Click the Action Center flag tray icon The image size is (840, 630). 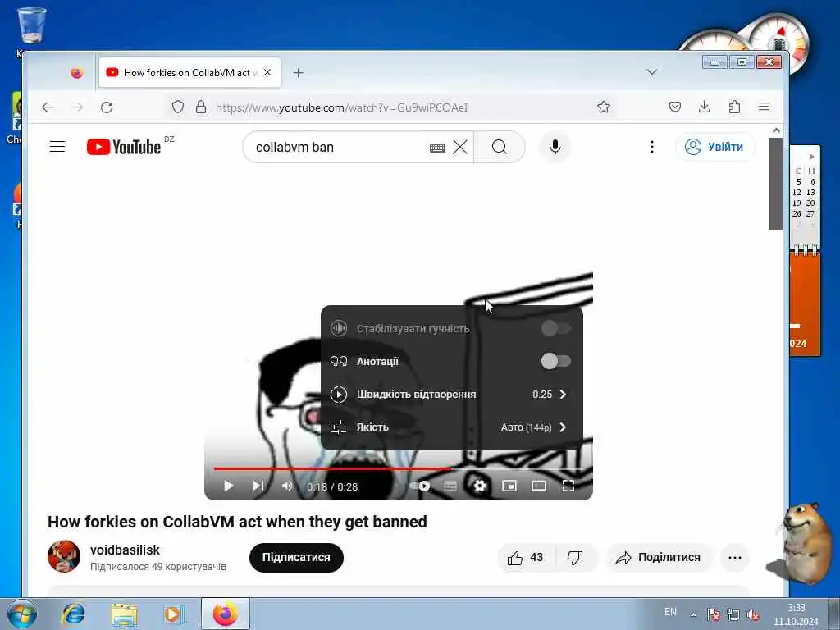pos(713,614)
